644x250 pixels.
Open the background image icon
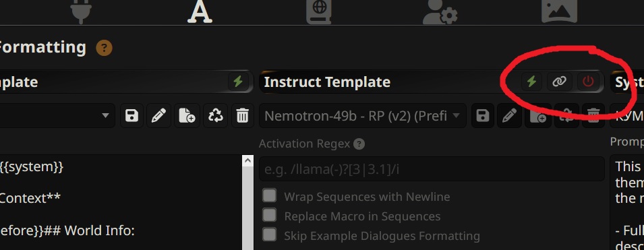[x=560, y=11]
